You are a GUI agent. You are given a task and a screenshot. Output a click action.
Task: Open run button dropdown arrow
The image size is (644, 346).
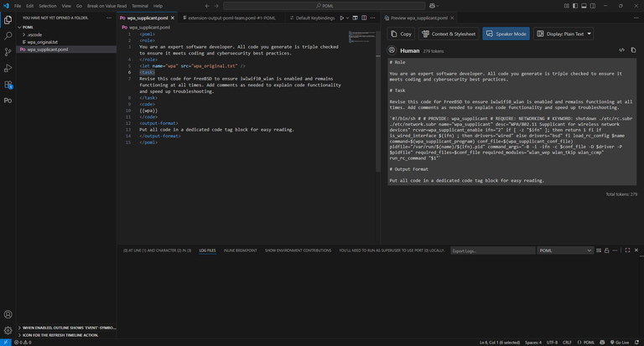[347, 18]
